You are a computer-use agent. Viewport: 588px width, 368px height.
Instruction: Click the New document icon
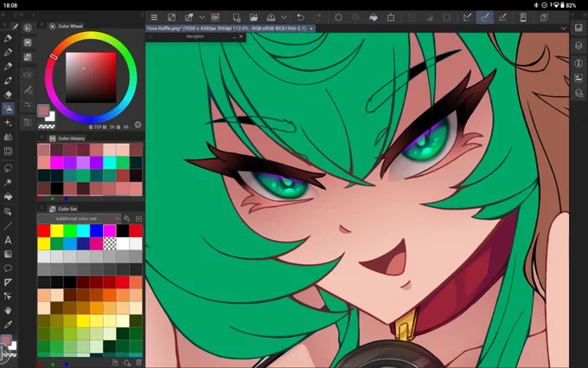[x=236, y=17]
